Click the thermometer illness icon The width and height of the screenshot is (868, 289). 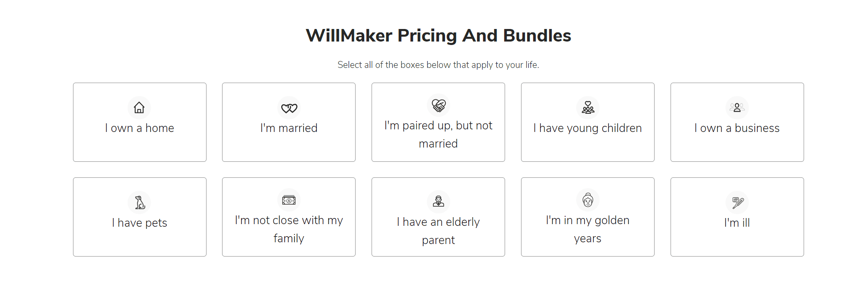[737, 202]
